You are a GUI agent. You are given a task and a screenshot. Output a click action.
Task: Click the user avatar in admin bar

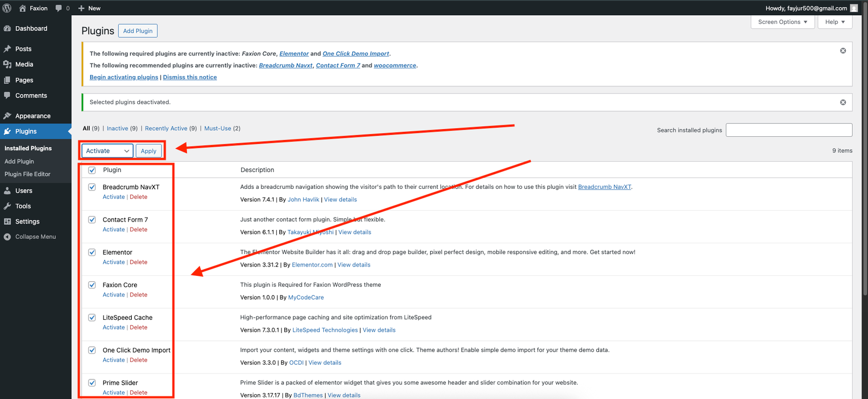click(x=854, y=8)
